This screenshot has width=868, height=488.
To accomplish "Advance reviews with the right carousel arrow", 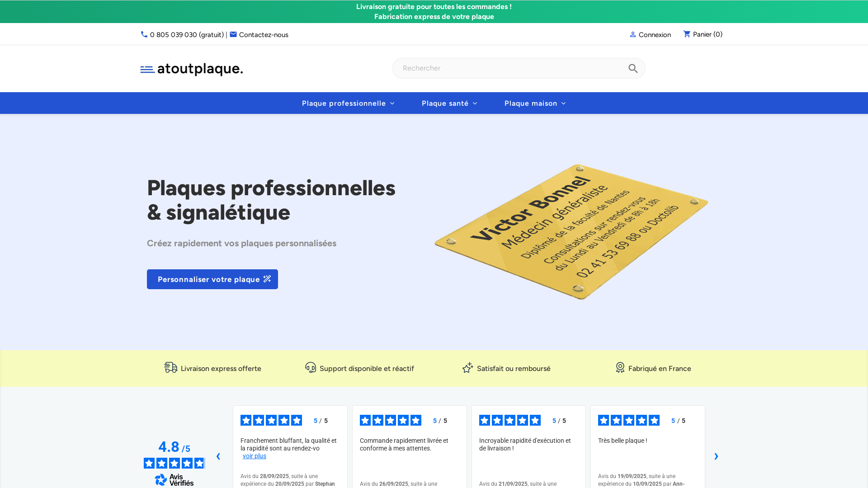I will point(716,456).
